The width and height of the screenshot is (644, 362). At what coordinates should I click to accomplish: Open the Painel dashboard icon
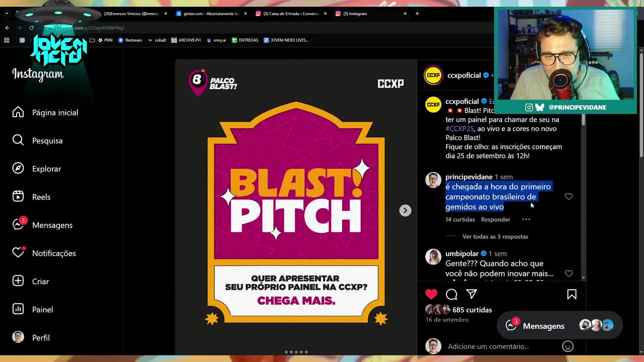[18, 309]
